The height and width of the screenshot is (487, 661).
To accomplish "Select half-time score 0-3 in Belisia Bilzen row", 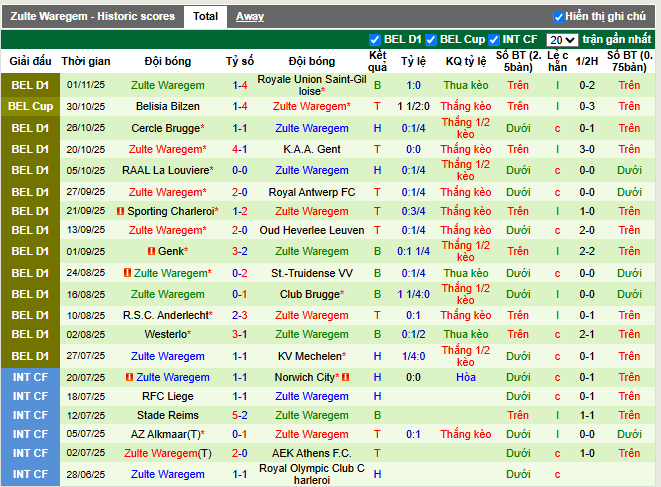I will coord(587,106).
